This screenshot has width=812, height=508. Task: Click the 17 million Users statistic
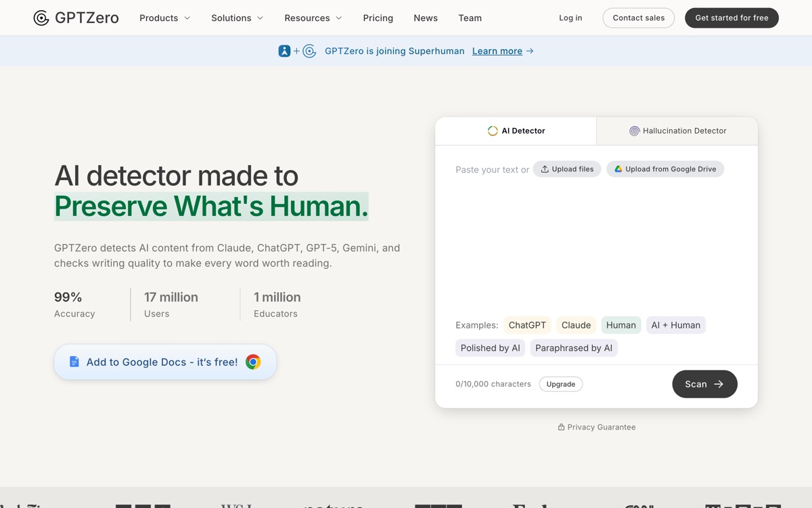pos(171,305)
